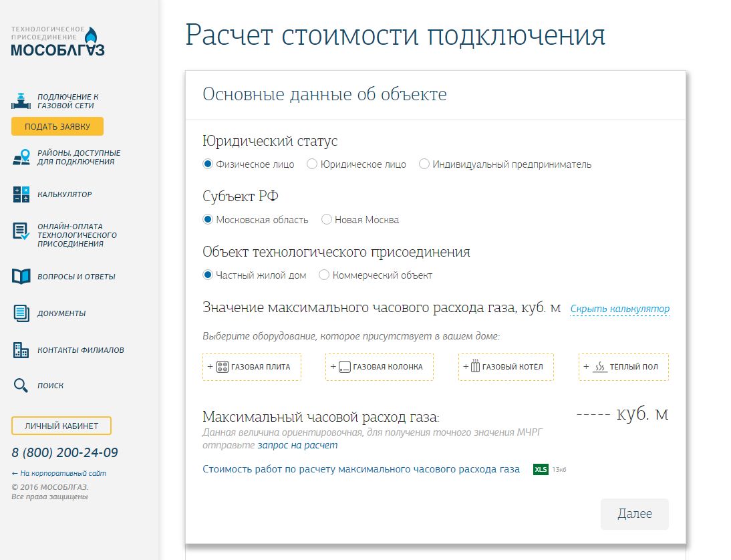Open the запрос на расчет link
Viewport: 731px width, 560px height.
pyautogui.click(x=299, y=444)
